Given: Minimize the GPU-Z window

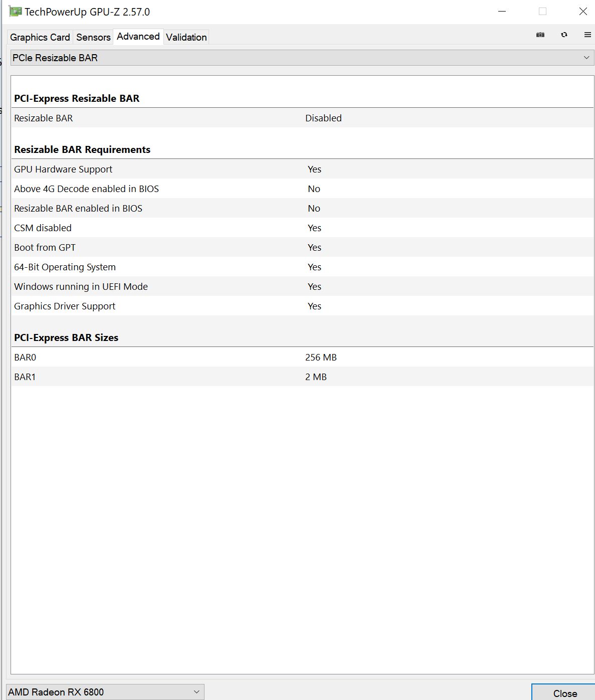Looking at the screenshot, I should (x=503, y=12).
